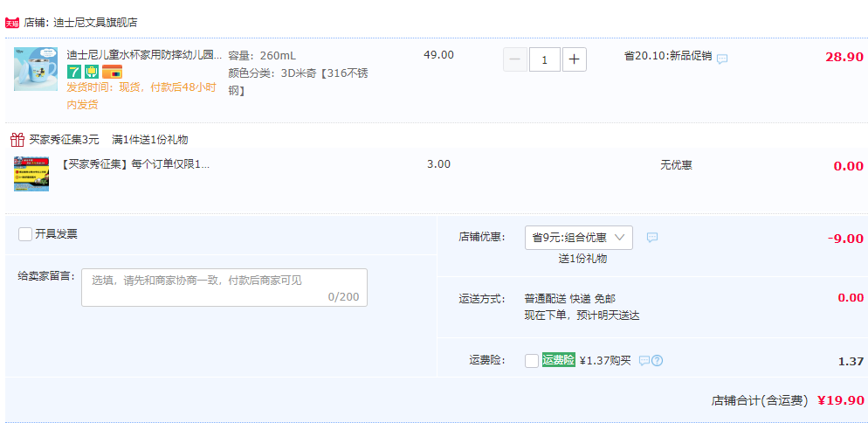Open the 省9元:组合优惠 store discount dropdown

pos(578,237)
